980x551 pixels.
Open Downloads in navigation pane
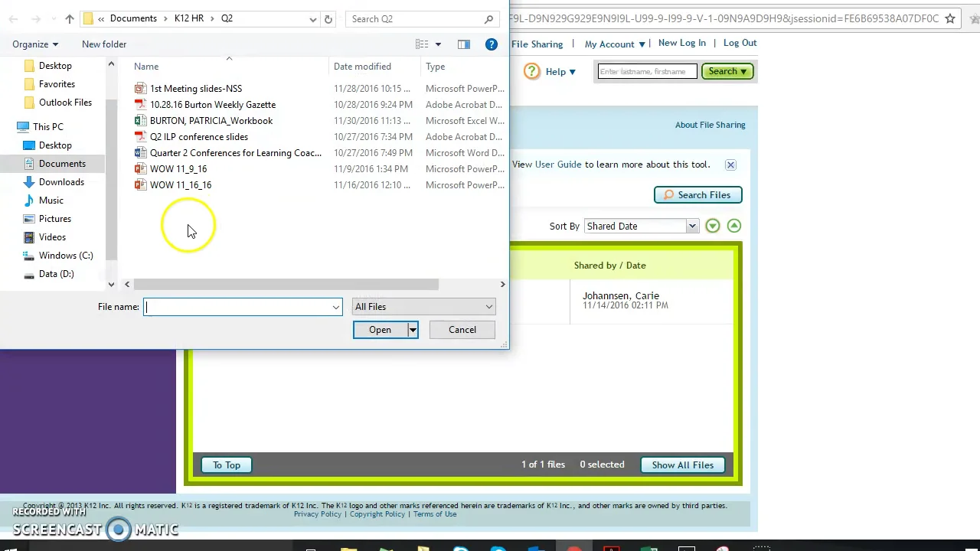pos(61,182)
